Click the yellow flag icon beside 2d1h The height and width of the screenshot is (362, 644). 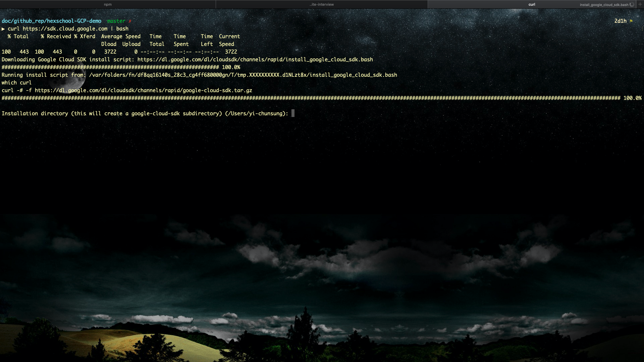[x=631, y=21]
